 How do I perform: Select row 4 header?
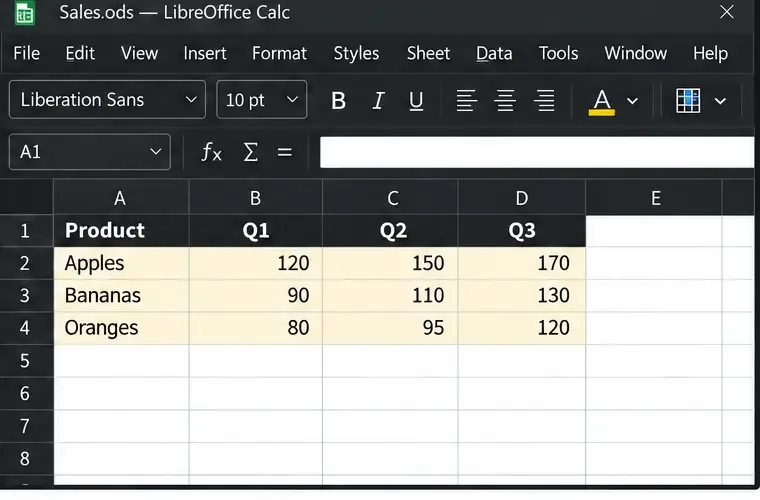click(26, 328)
